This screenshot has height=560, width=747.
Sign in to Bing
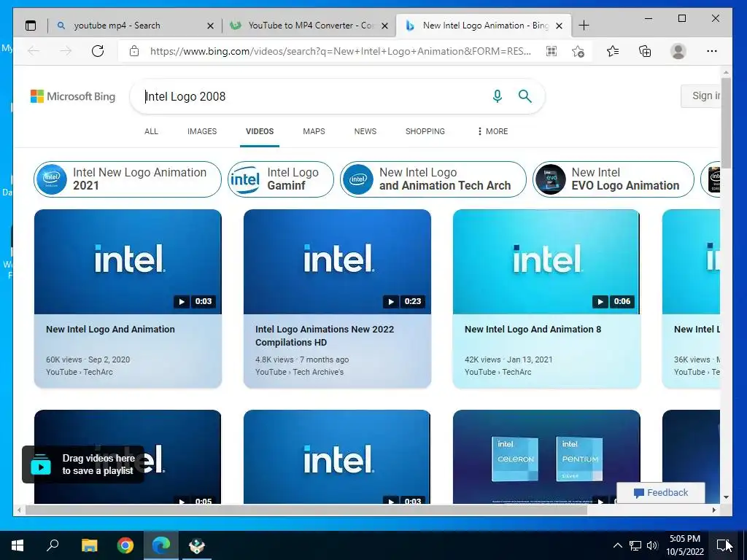tap(701, 96)
